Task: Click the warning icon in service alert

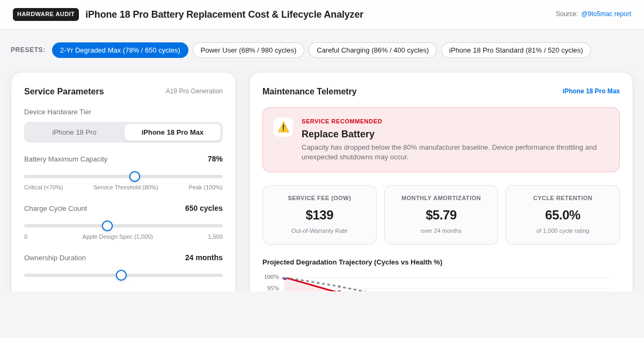Action: click(x=283, y=127)
